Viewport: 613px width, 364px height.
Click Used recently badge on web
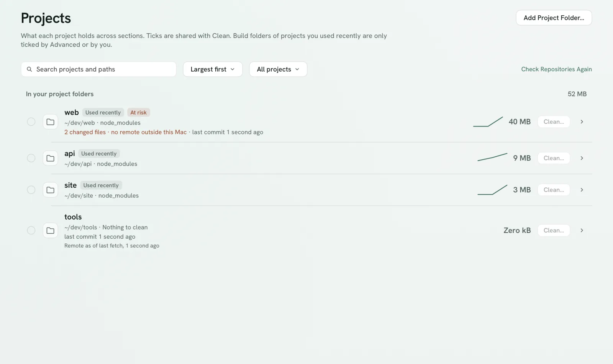(103, 113)
